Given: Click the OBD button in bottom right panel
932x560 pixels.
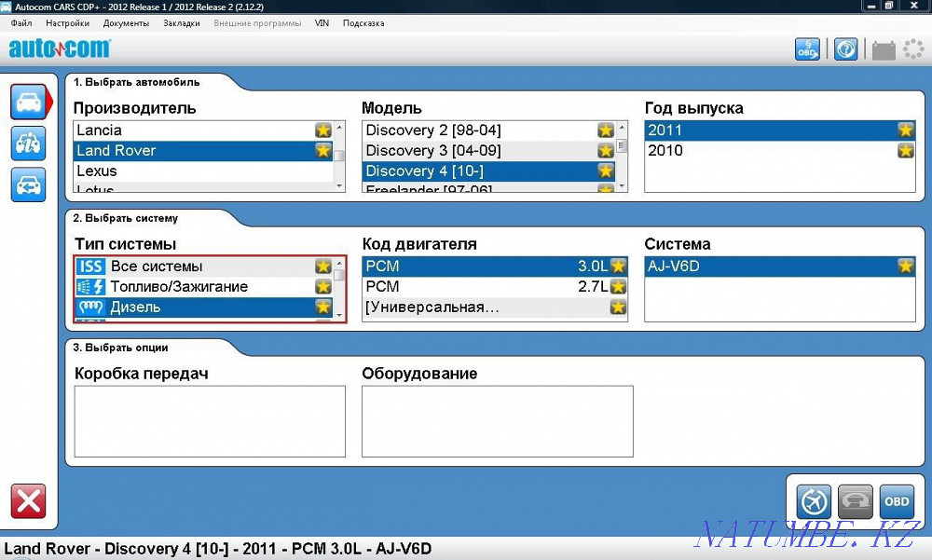Looking at the screenshot, I should point(896,501).
